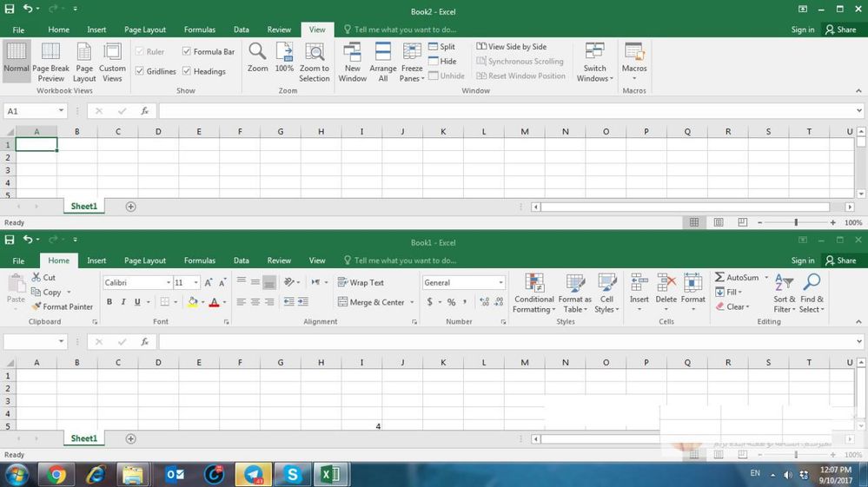Apply Italic formatting in Book1
Screen dimensions: 868x487
[x=123, y=302]
